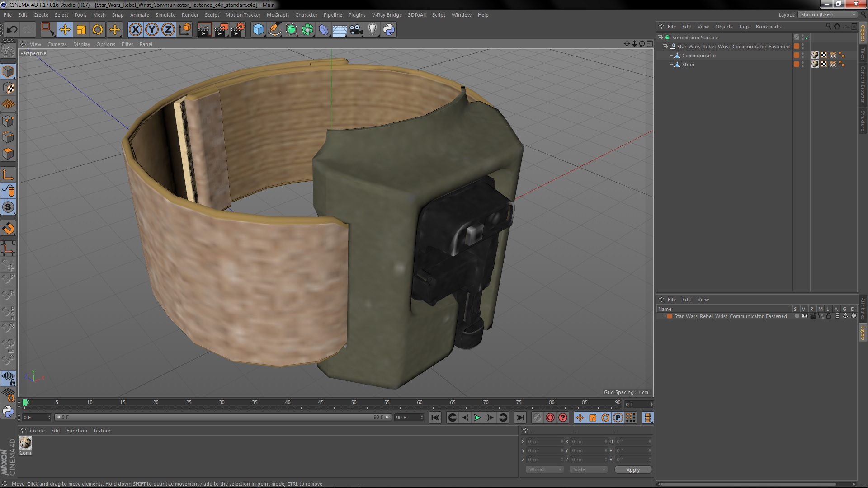Screen dimensions: 868x488
Task: Add a Light object
Action: point(373,30)
